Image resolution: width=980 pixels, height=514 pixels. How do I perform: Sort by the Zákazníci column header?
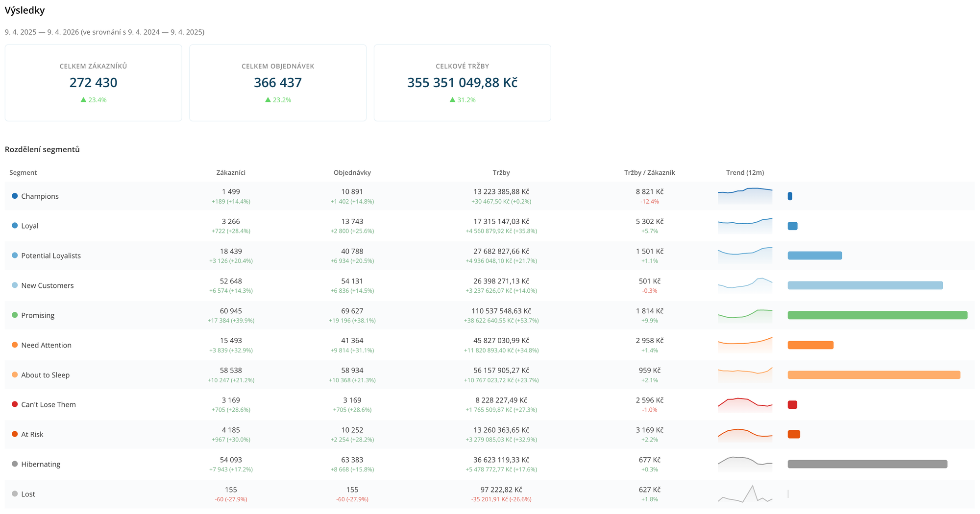point(231,172)
